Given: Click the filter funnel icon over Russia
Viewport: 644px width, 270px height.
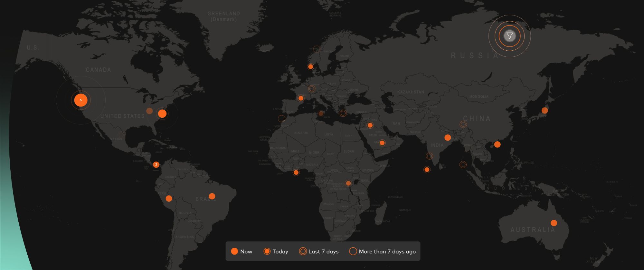Looking at the screenshot, I should [x=509, y=36].
